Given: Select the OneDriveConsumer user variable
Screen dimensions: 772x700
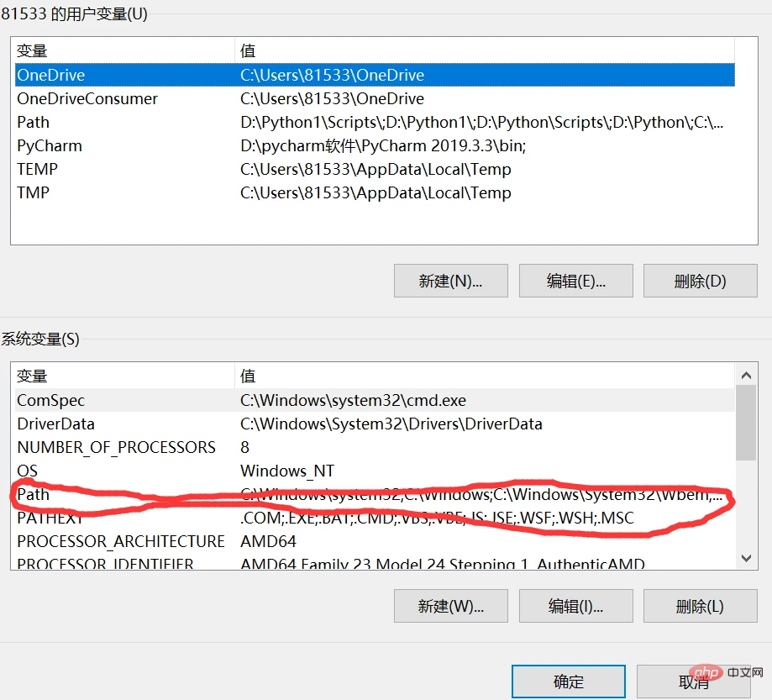Looking at the screenshot, I should pyautogui.click(x=375, y=98).
